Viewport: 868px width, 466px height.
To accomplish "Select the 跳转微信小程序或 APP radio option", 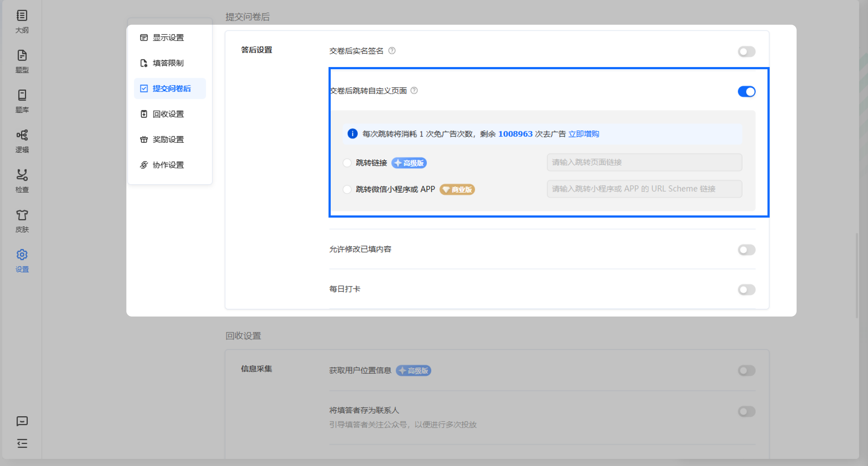I will (x=347, y=189).
